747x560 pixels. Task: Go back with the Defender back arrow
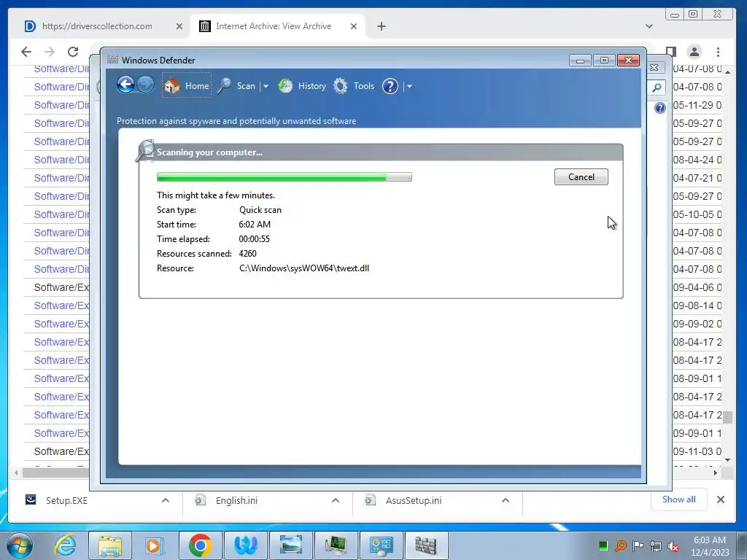[x=125, y=85]
